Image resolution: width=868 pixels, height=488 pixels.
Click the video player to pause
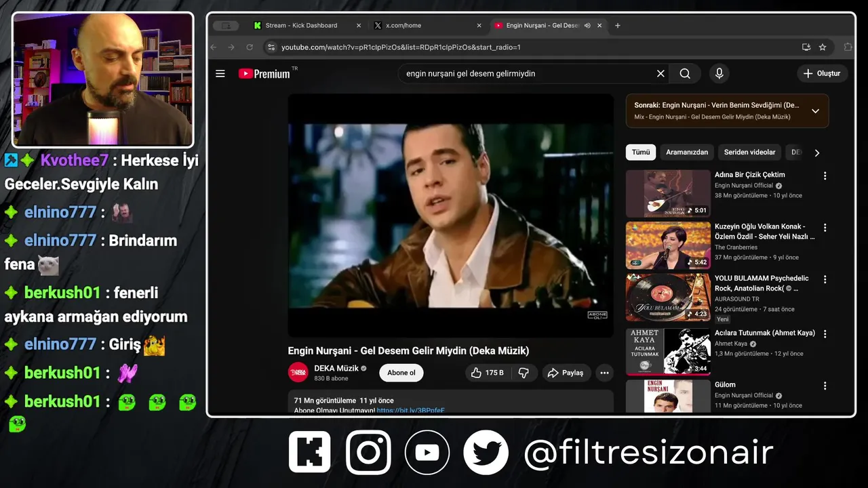pyautogui.click(x=450, y=216)
